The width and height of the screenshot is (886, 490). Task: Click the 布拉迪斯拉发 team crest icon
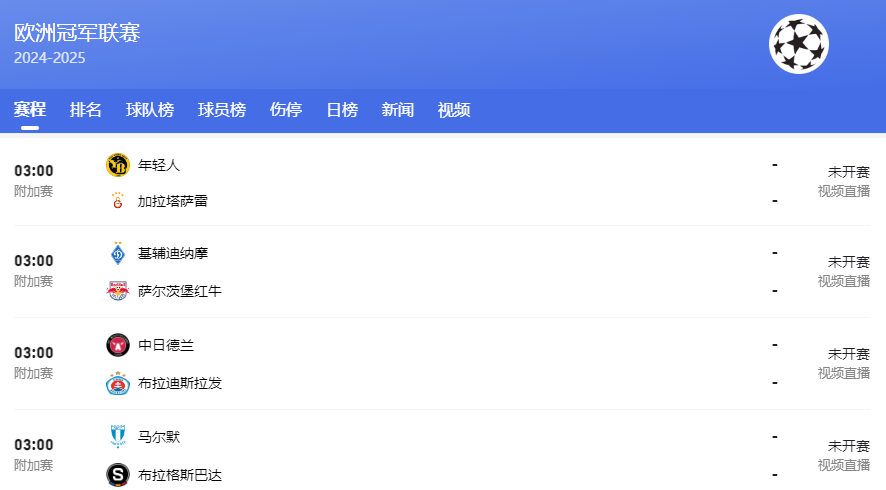118,383
